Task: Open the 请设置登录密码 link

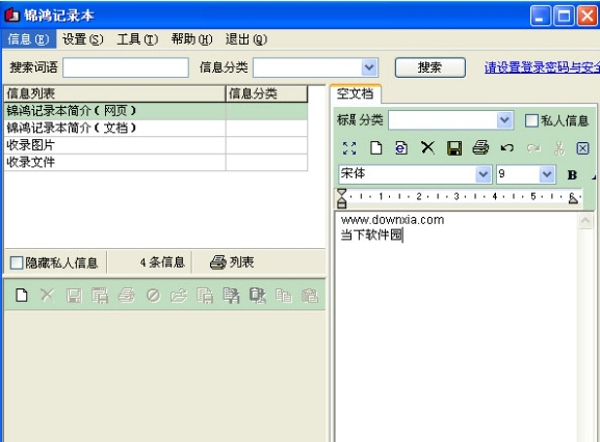Action: click(x=541, y=68)
